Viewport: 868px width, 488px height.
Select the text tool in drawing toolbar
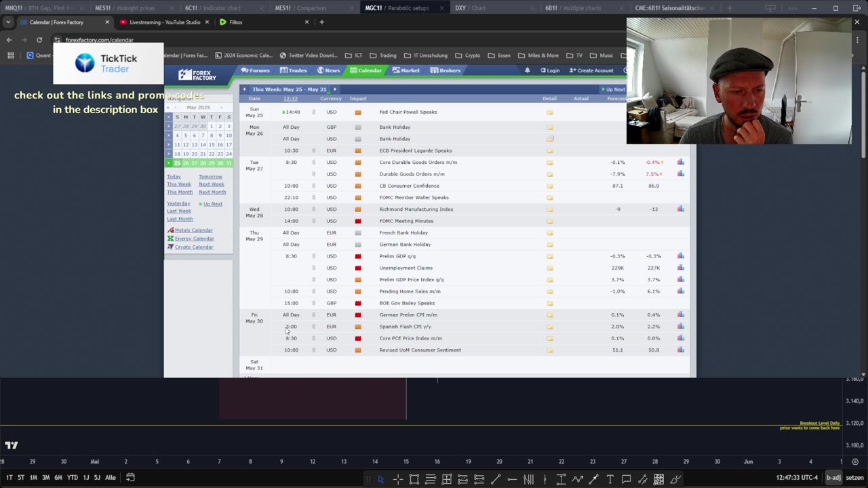[x=610, y=479]
